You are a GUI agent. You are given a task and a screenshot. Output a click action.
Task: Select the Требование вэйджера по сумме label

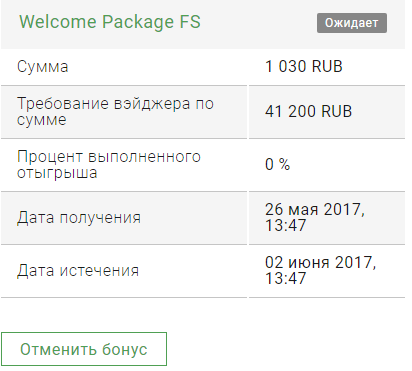[115, 111]
